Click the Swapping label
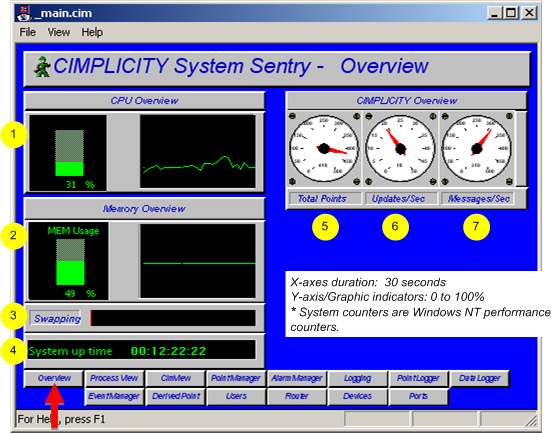 (56, 318)
